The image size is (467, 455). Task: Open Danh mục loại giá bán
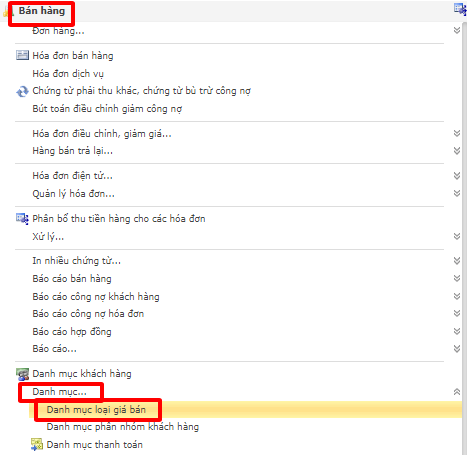[96, 409]
